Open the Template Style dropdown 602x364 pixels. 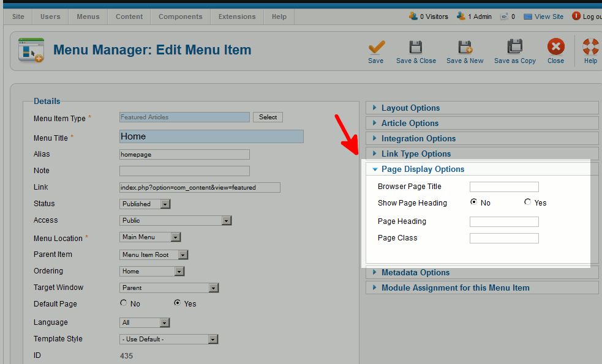(169, 340)
